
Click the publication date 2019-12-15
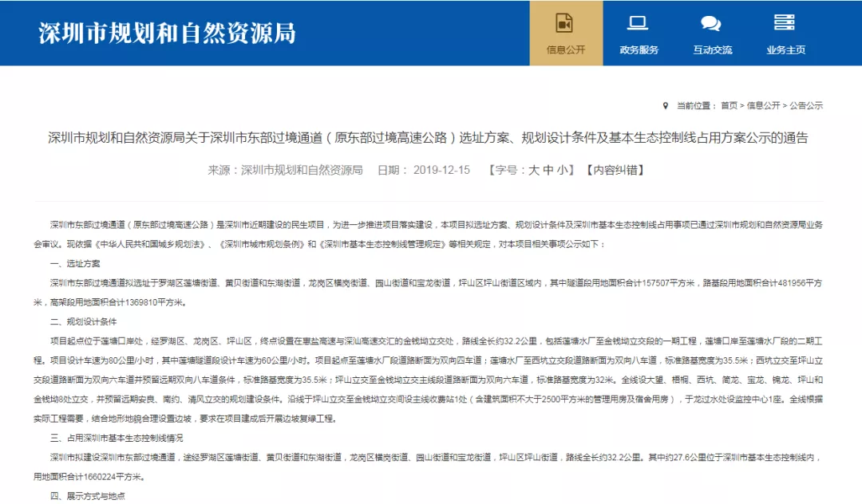441,170
